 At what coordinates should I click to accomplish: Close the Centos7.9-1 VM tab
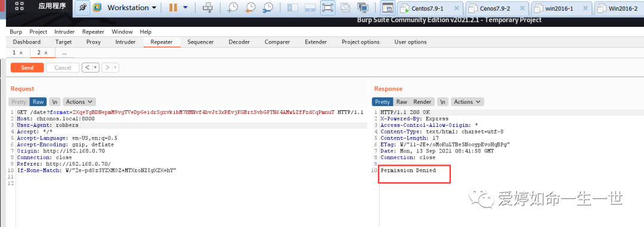click(456, 8)
